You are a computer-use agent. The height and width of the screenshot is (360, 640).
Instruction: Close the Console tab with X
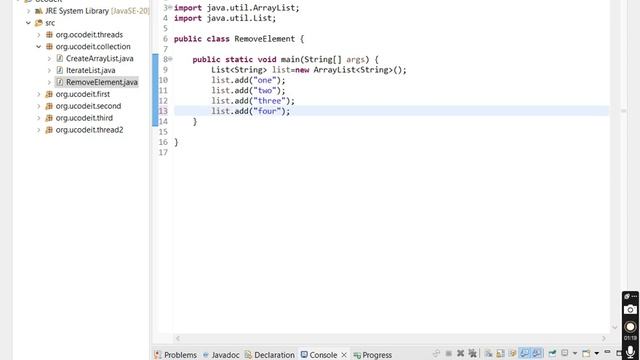point(344,355)
